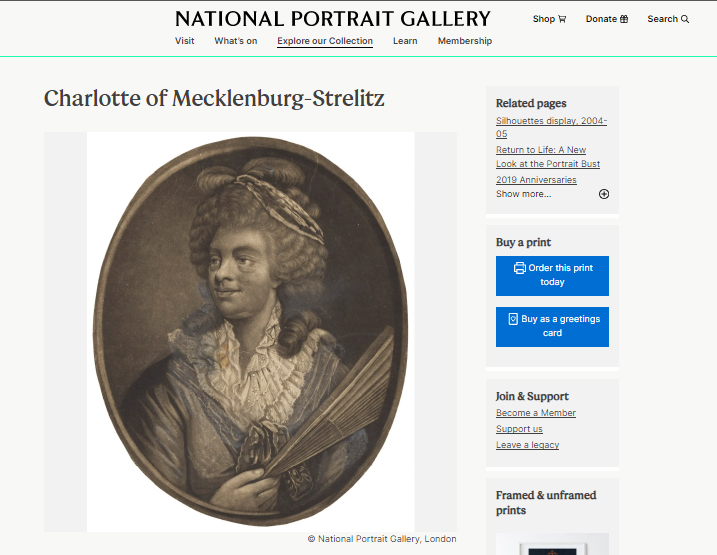Image resolution: width=717 pixels, height=555 pixels.
Task: Click the printer icon on Order this print
Action: pos(519,268)
